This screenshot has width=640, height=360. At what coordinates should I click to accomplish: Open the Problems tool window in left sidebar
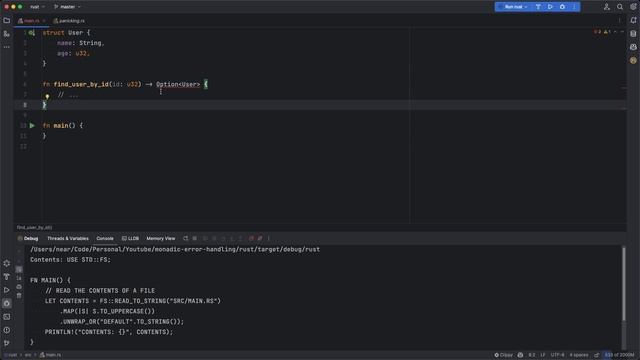7,330
